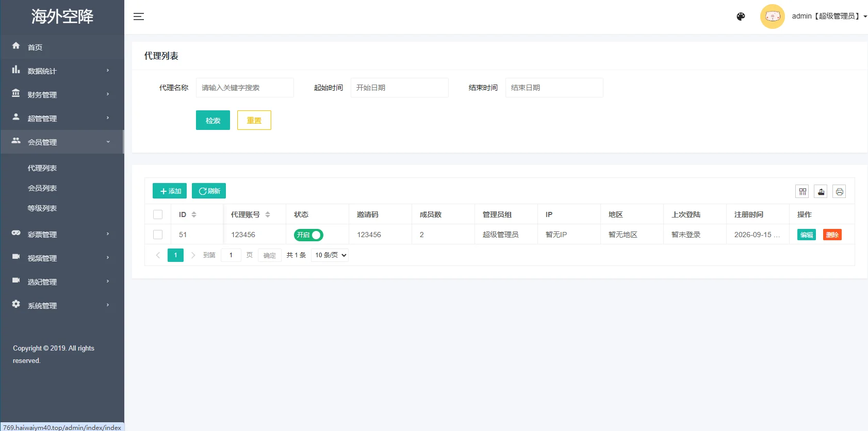
Task: Open the theme palette icon
Action: tap(741, 16)
